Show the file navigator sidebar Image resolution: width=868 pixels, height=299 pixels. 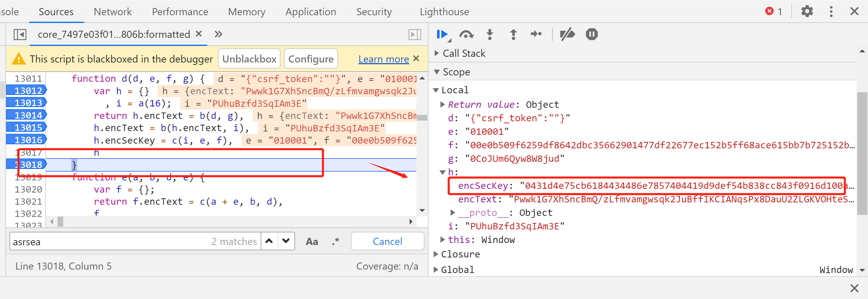coord(20,34)
